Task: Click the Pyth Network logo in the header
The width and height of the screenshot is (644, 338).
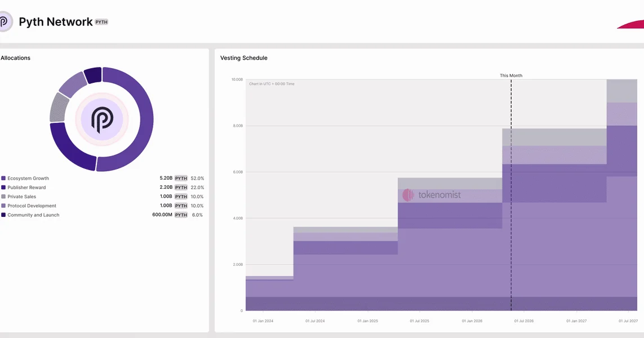Action: point(5,21)
